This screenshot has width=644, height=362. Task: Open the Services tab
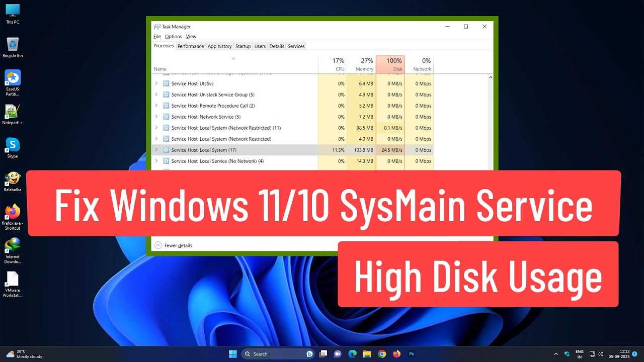click(296, 46)
